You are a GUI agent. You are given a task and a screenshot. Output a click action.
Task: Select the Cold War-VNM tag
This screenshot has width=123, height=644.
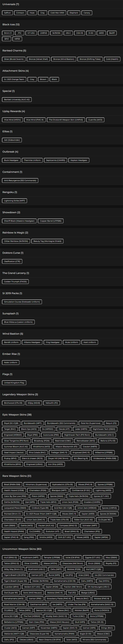click(57, 13)
